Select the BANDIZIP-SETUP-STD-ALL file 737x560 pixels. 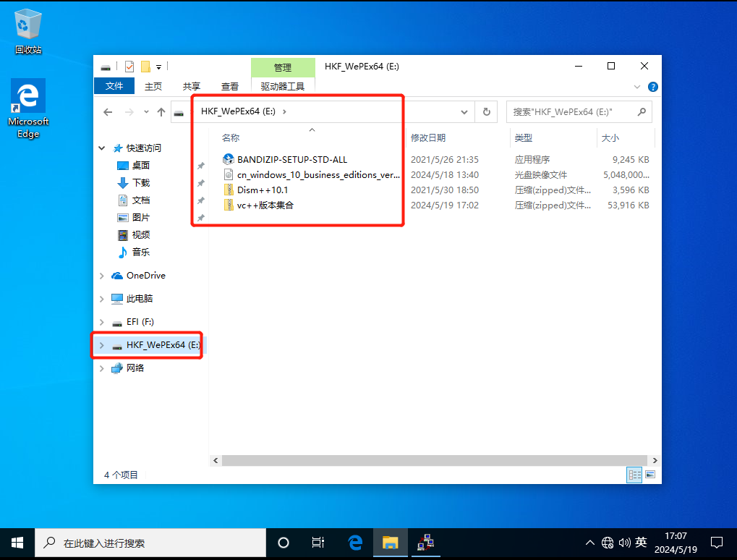[x=292, y=159]
